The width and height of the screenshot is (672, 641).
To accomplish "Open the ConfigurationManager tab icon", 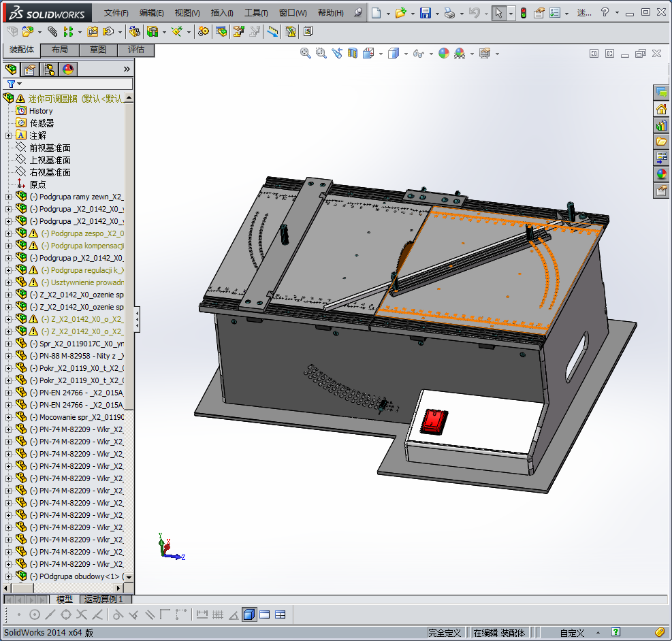I will (x=49, y=69).
